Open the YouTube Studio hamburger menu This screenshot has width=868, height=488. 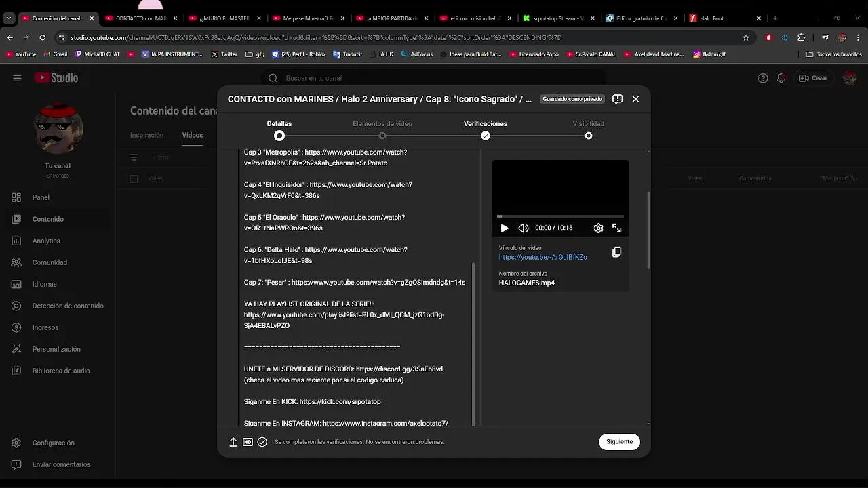(17, 78)
